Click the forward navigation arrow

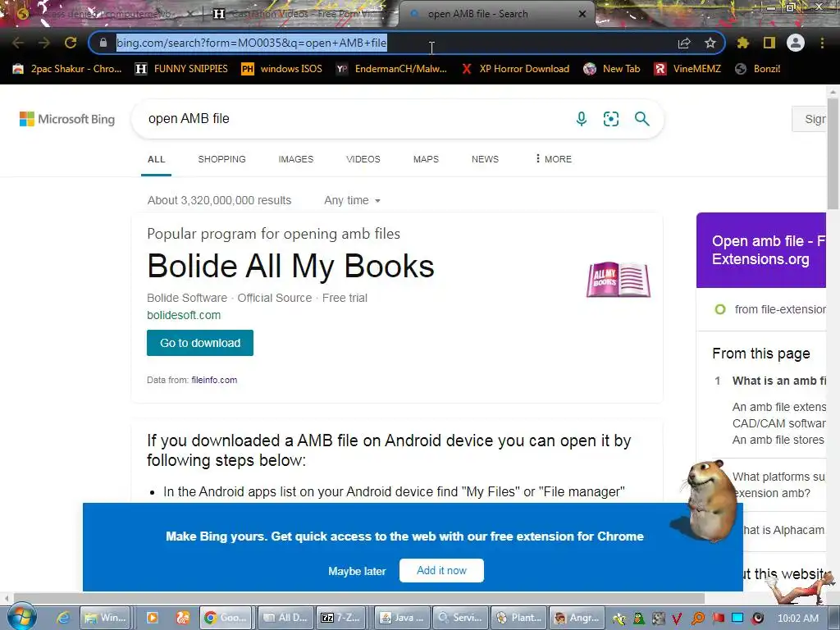[44, 43]
